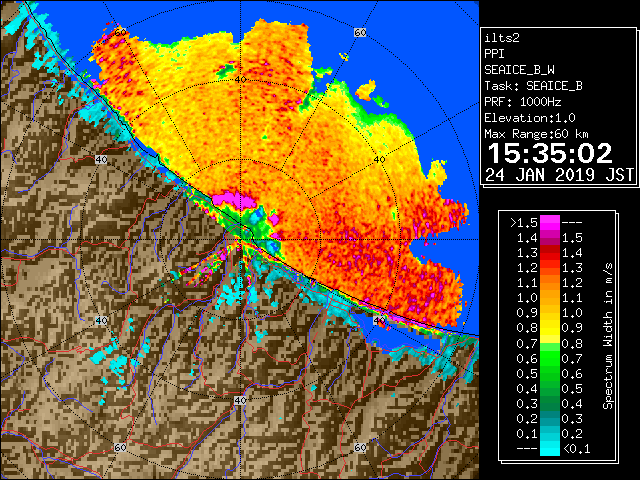Click the 'Spectrum Width in m/s' axis title

(x=608, y=336)
